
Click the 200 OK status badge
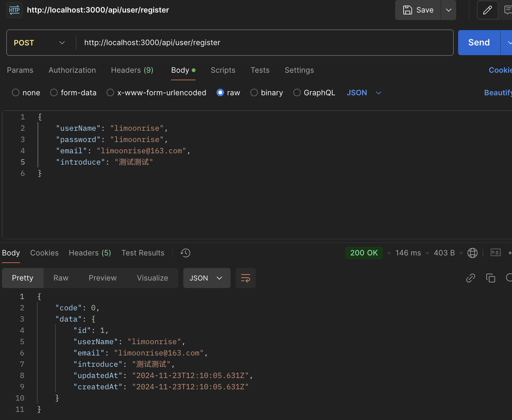click(x=364, y=253)
